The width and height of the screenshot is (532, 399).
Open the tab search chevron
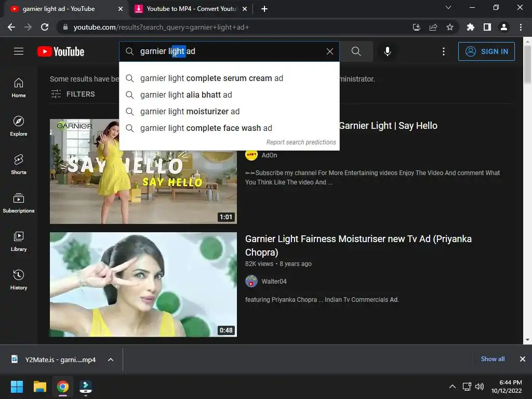448,7
